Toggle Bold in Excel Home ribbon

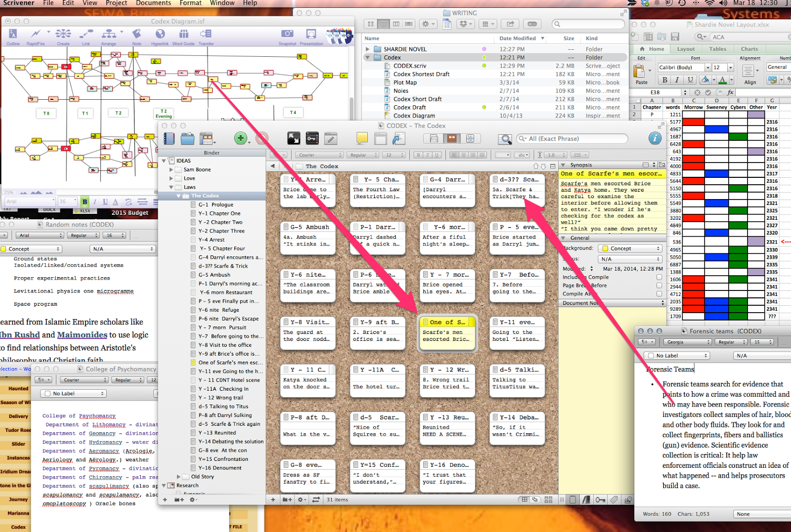pyautogui.click(x=665, y=80)
